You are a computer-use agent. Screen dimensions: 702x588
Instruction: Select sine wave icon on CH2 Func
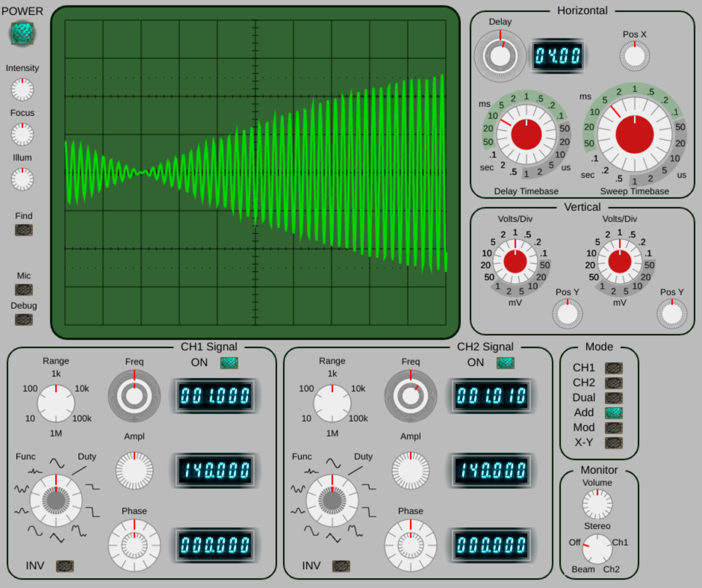tap(333, 463)
